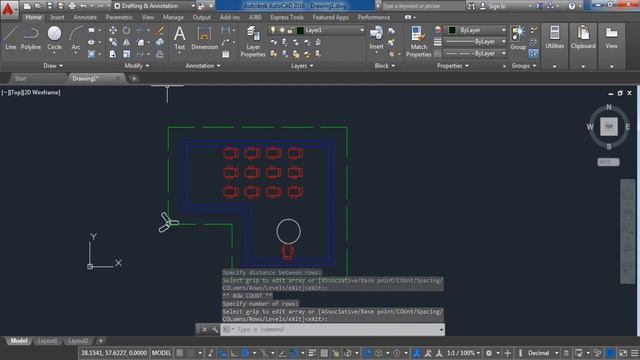This screenshot has width=640, height=360.
Task: Click the keyword search field
Action: 423,6
